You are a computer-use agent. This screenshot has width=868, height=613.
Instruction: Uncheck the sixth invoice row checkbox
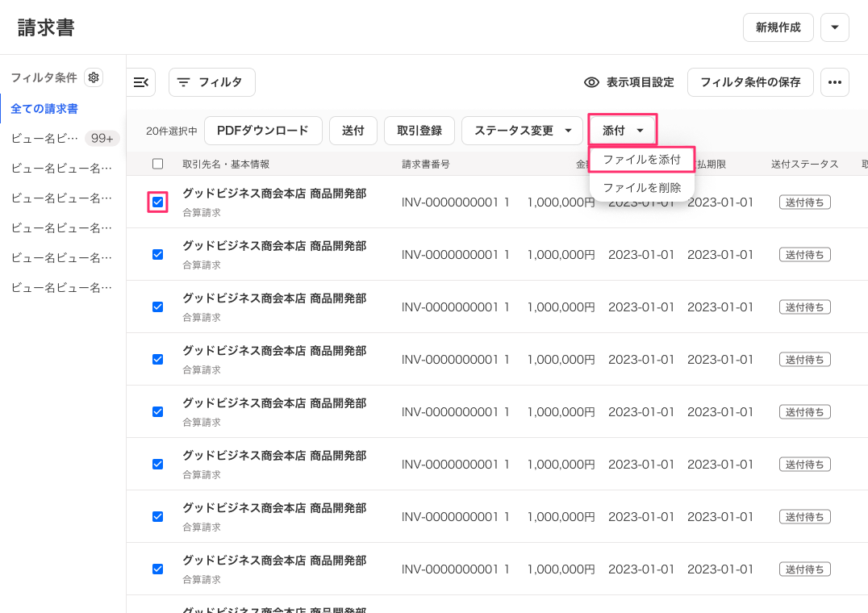(158, 464)
